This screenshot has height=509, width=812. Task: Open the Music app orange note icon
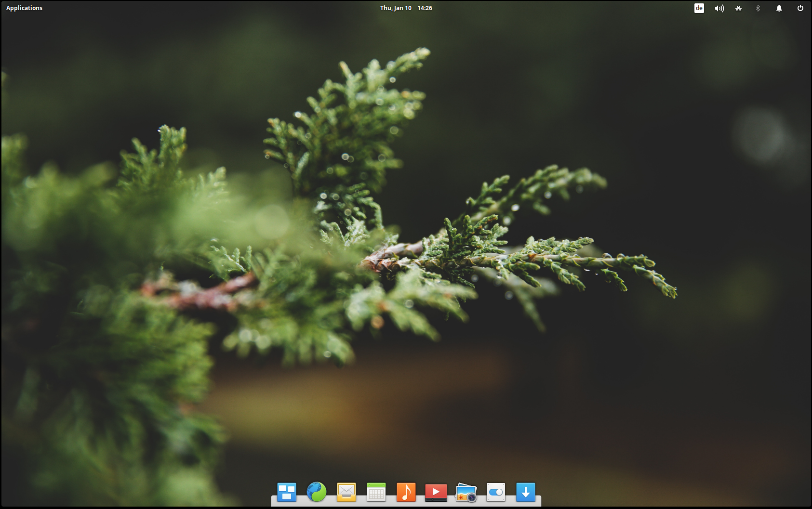click(x=406, y=492)
